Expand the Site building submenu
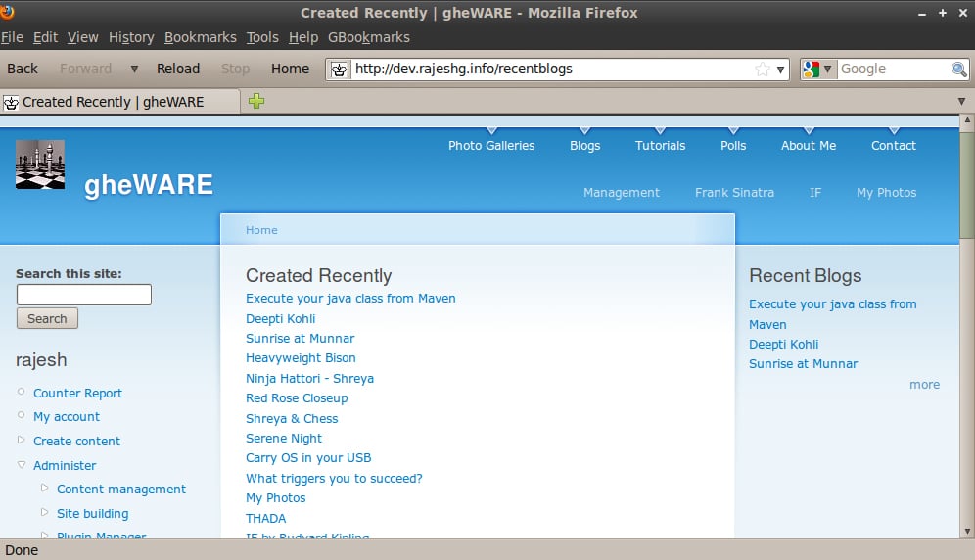Screen dimensions: 975x560 [45, 512]
